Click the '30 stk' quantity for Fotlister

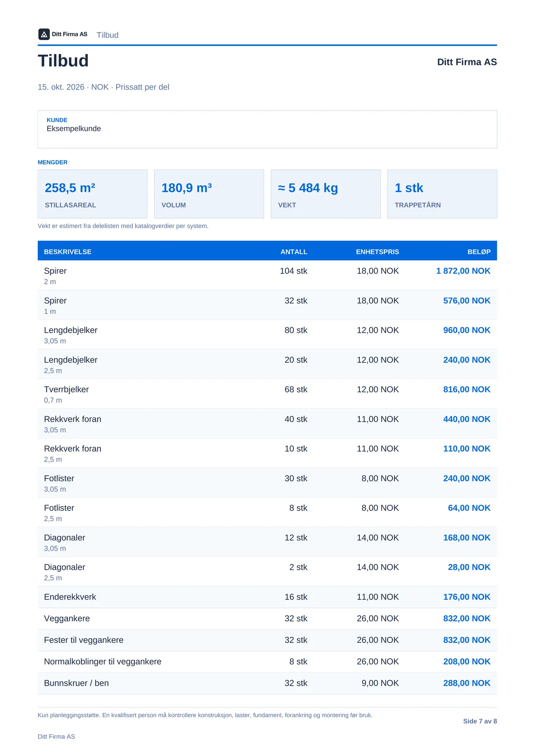[x=296, y=478]
